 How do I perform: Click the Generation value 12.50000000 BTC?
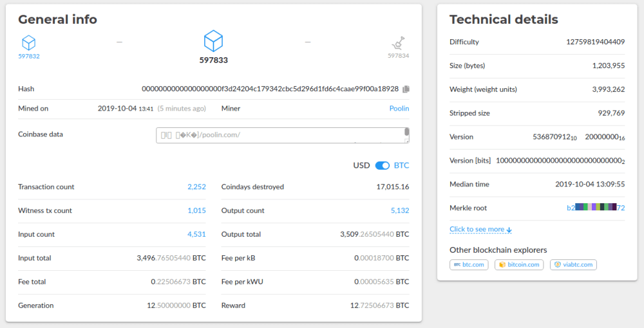click(x=176, y=305)
